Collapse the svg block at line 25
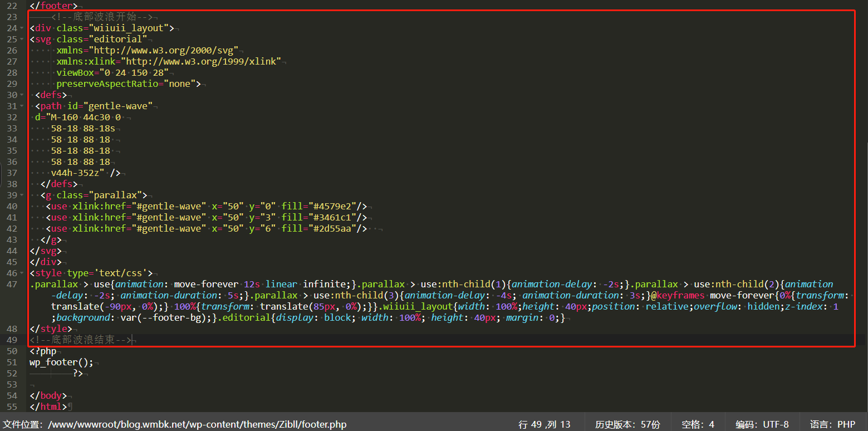Image resolution: width=868 pixels, height=431 pixels. coord(22,39)
